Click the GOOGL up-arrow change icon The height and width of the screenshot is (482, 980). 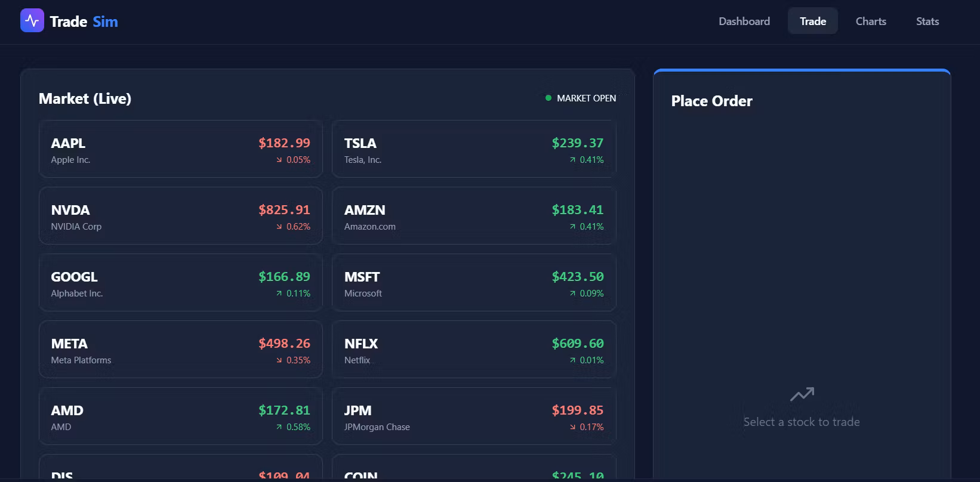(279, 293)
